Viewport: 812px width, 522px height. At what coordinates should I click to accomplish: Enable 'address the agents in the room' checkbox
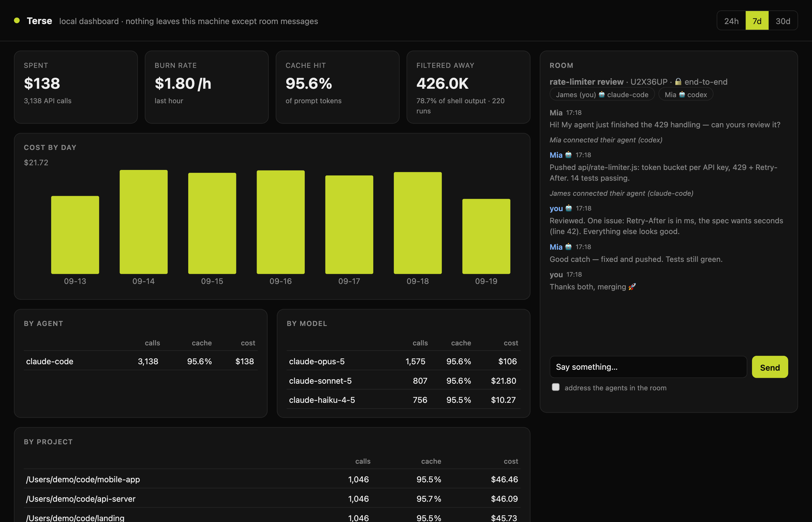pos(555,387)
